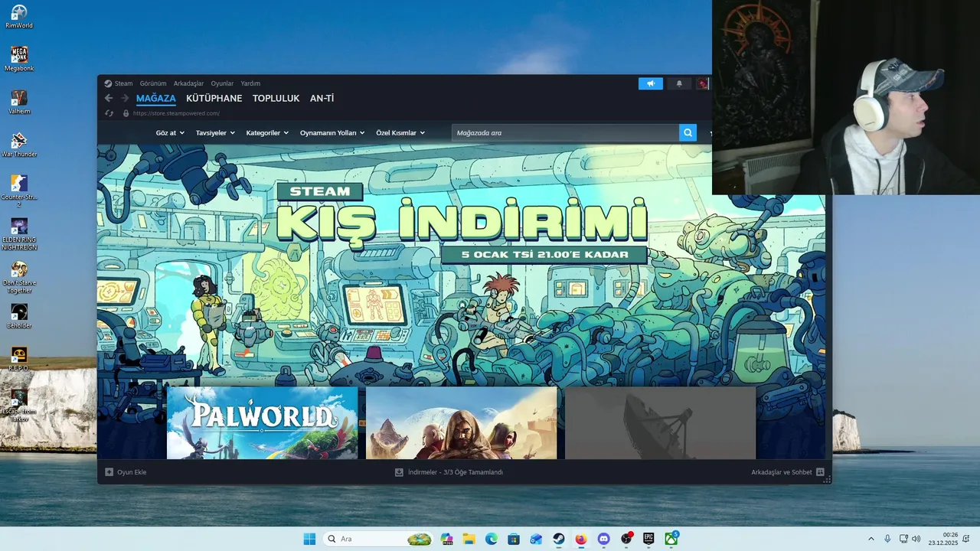Image resolution: width=980 pixels, height=551 pixels.
Task: Click the Steam back navigation arrow
Action: click(x=109, y=98)
